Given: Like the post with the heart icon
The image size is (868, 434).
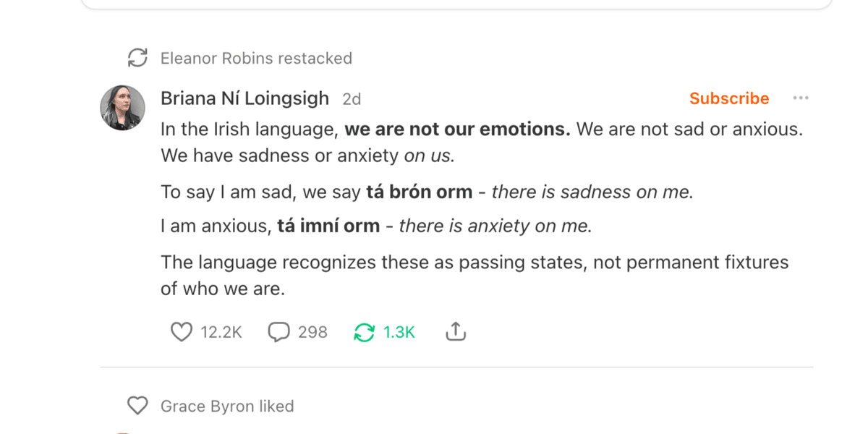Looking at the screenshot, I should click(x=181, y=332).
